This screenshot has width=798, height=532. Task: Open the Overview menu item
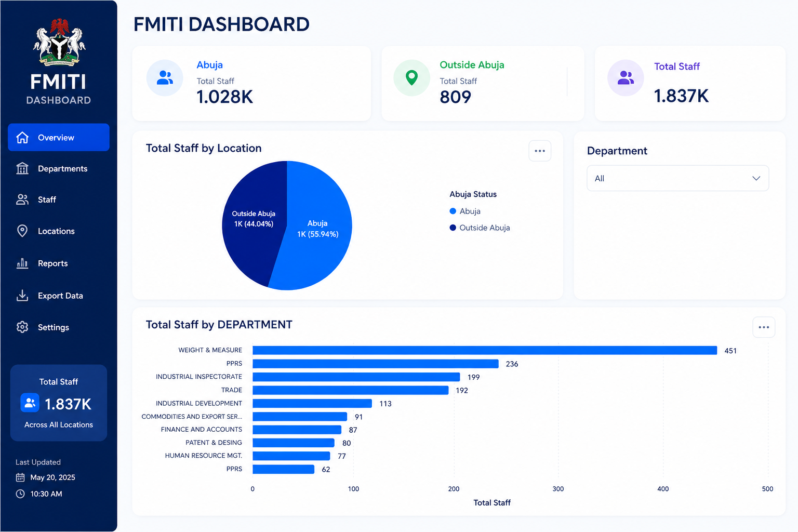[x=59, y=137]
